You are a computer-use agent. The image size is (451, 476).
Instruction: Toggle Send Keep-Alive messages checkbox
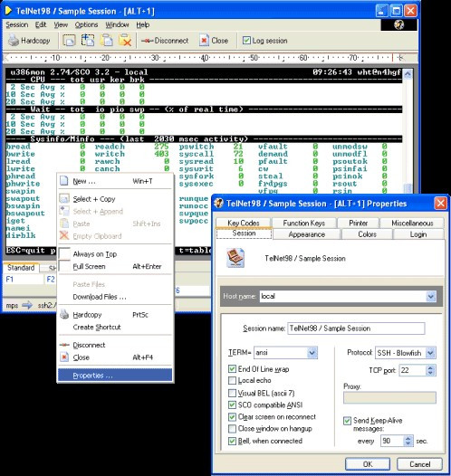tap(347, 421)
